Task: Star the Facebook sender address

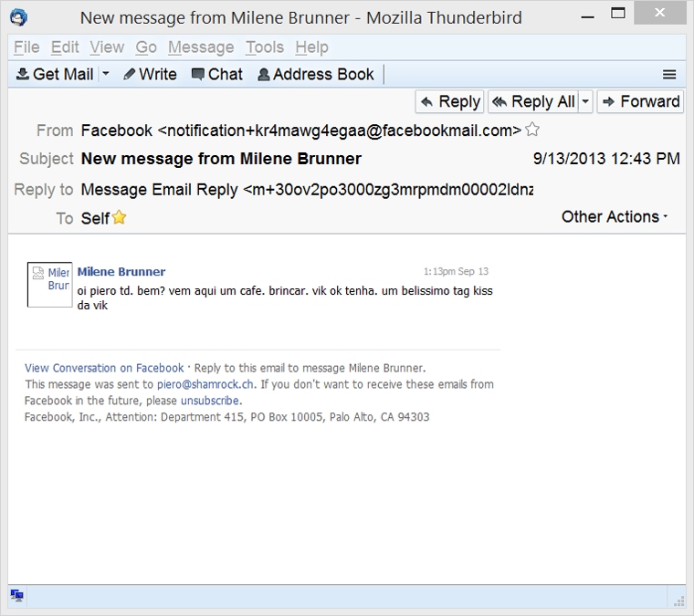Action: 532,130
